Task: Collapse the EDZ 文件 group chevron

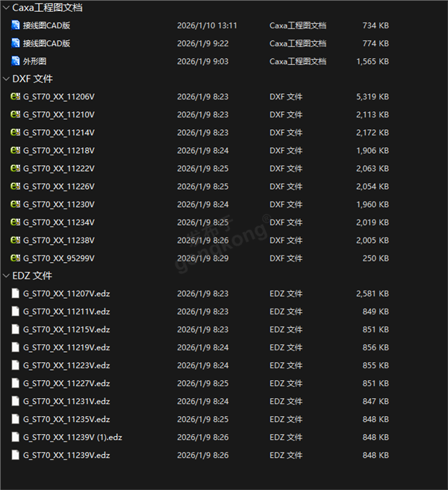Action: tap(5, 276)
